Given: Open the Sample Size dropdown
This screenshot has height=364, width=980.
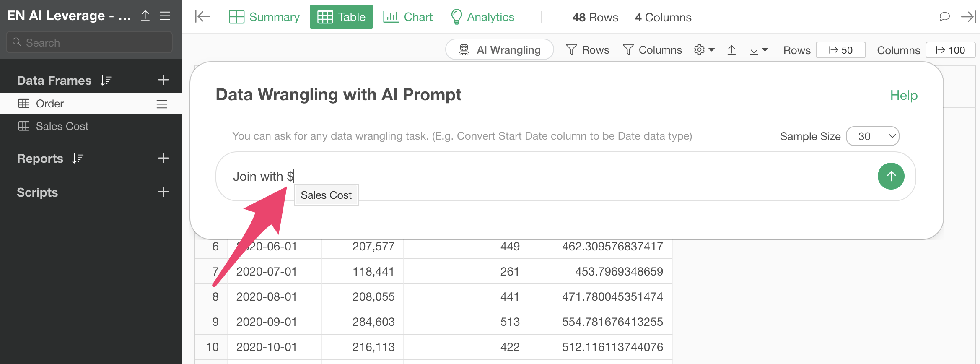Looking at the screenshot, I should (873, 136).
